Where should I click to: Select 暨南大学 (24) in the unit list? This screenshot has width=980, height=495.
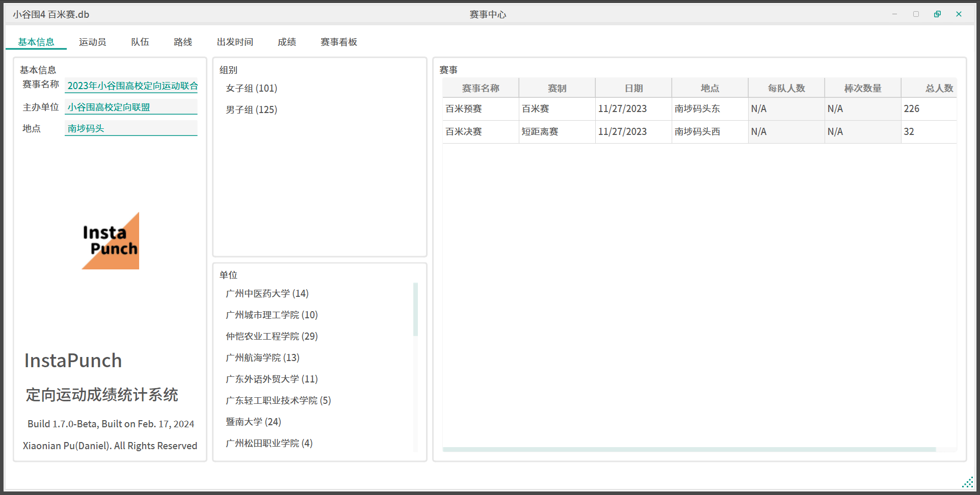[x=253, y=422]
